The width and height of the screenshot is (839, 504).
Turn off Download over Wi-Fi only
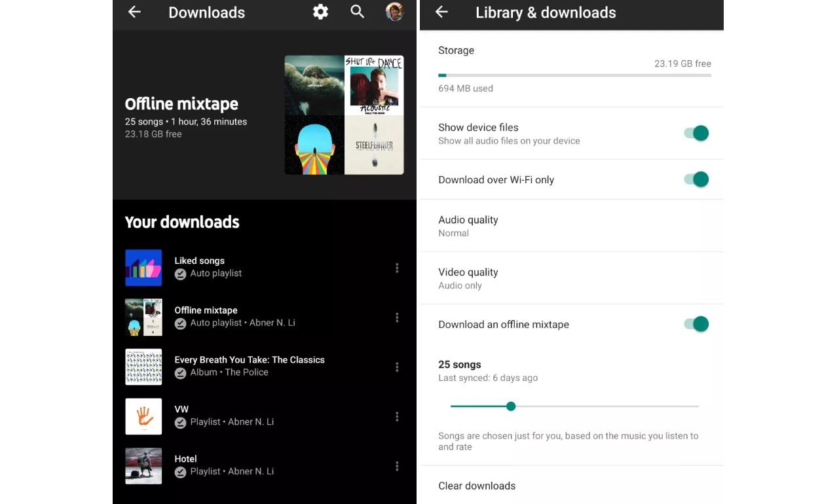point(696,179)
